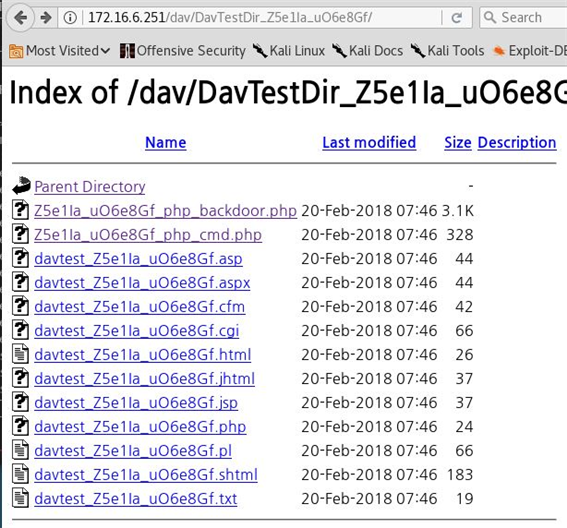This screenshot has width=567, height=528.
Task: Go back using the browser back arrow
Action: click(x=21, y=17)
